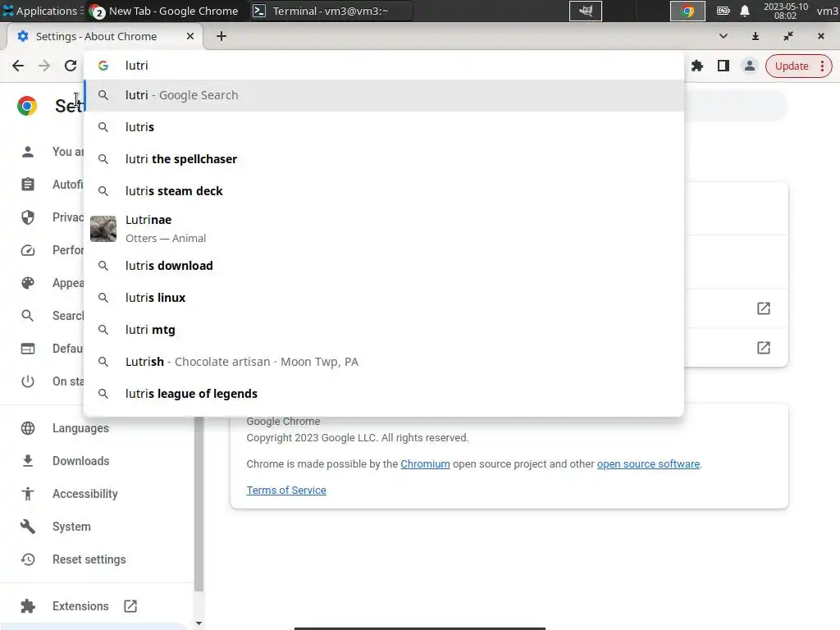Click the lower external-link icon in About card
This screenshot has height=630, width=840.
pos(764,348)
